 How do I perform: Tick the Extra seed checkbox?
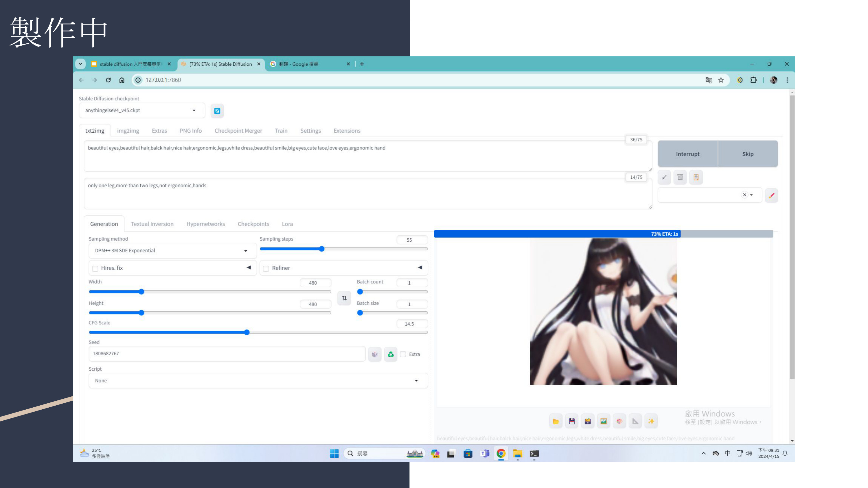click(x=403, y=354)
